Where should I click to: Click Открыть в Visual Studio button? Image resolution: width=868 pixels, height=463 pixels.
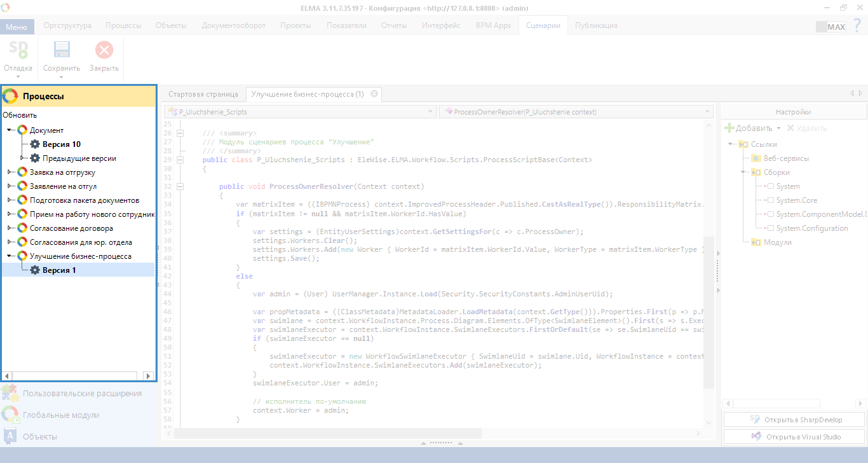point(794,437)
